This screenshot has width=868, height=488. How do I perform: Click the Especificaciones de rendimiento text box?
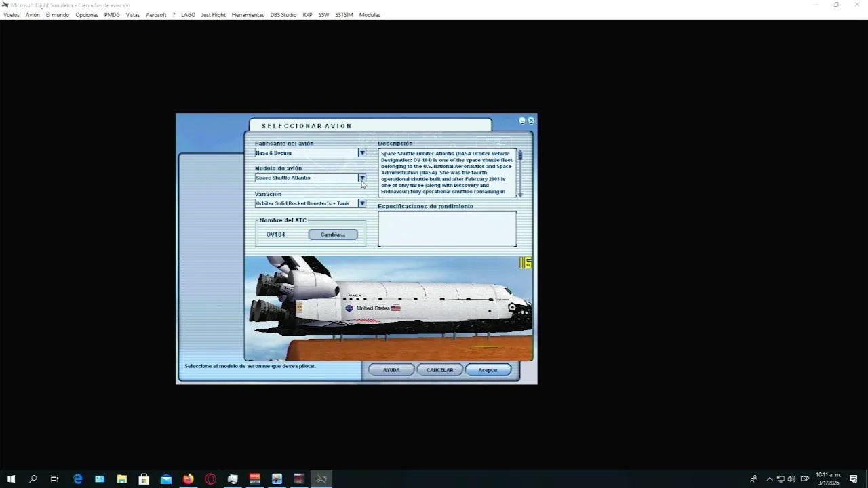[447, 229]
